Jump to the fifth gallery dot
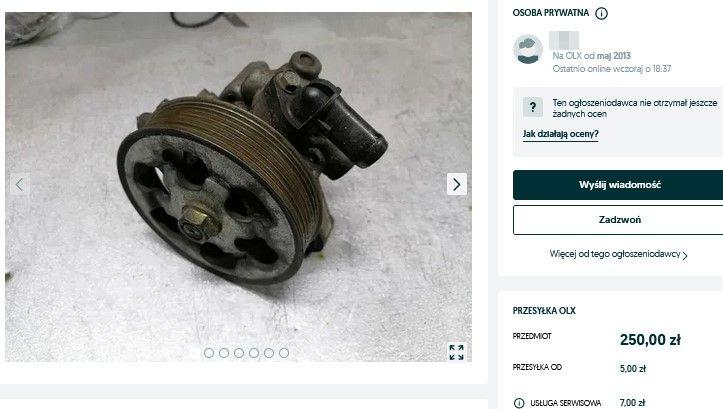 pyautogui.click(x=269, y=353)
